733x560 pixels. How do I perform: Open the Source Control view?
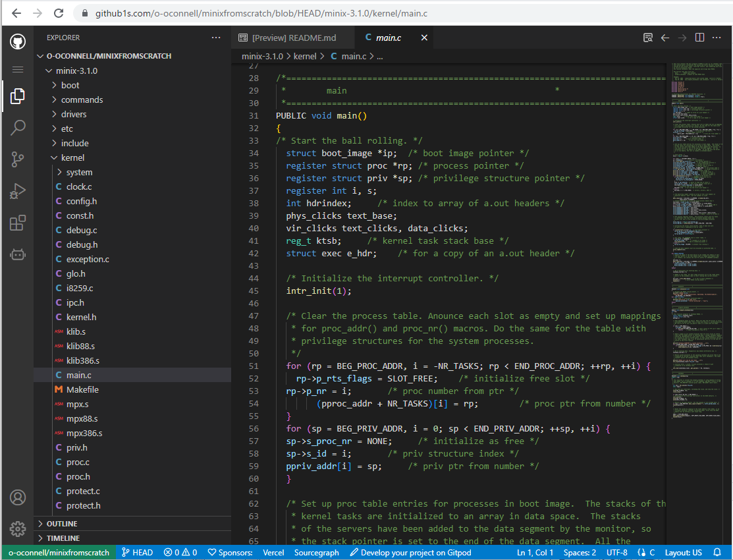pos(18,159)
